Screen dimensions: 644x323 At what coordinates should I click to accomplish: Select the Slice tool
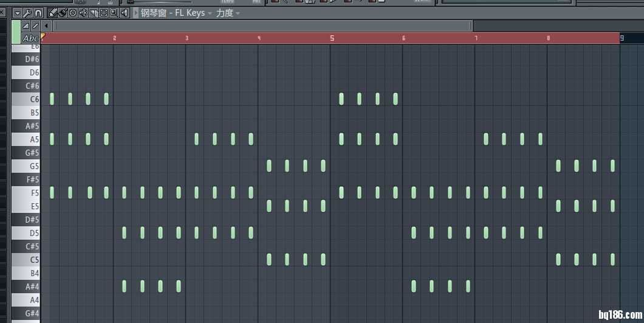pos(93,13)
